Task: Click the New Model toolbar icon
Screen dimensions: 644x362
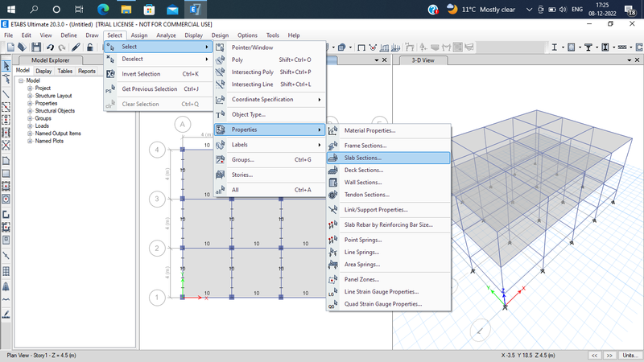Action: coord(10,47)
